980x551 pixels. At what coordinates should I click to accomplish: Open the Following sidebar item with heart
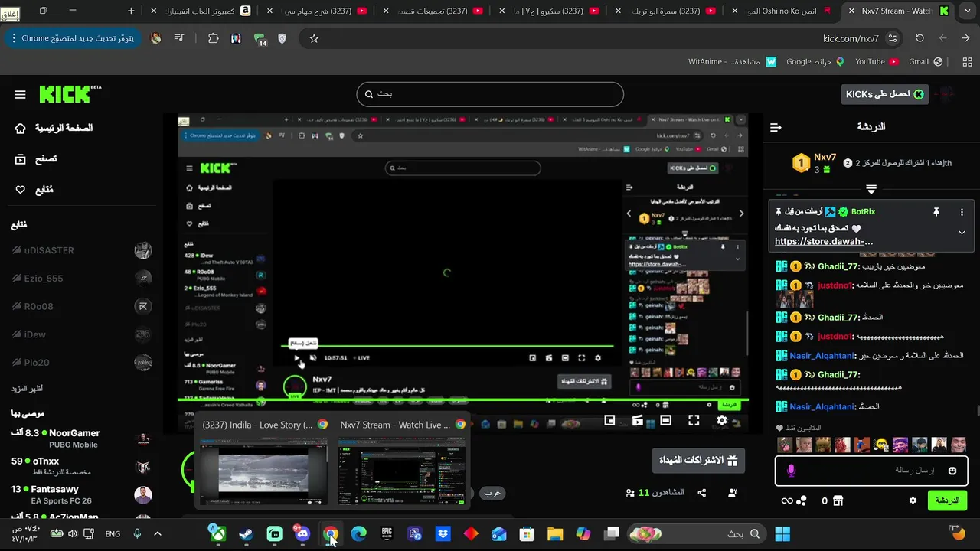point(34,190)
